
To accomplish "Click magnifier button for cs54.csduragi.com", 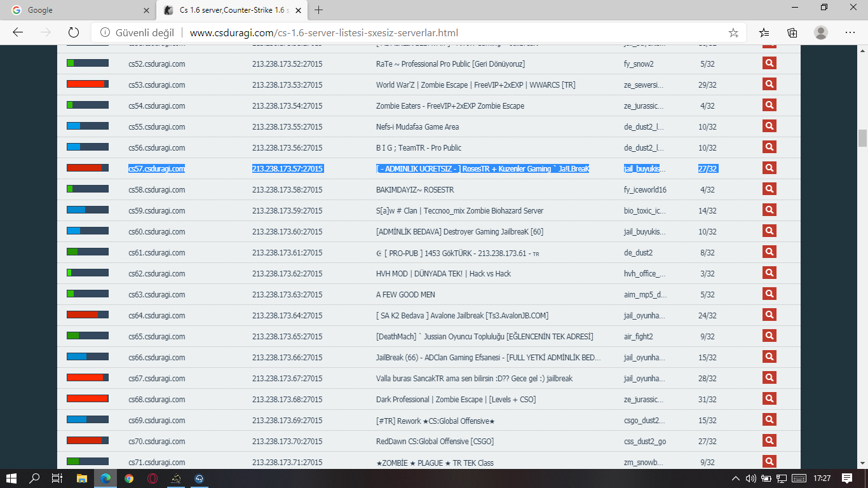I will 770,105.
